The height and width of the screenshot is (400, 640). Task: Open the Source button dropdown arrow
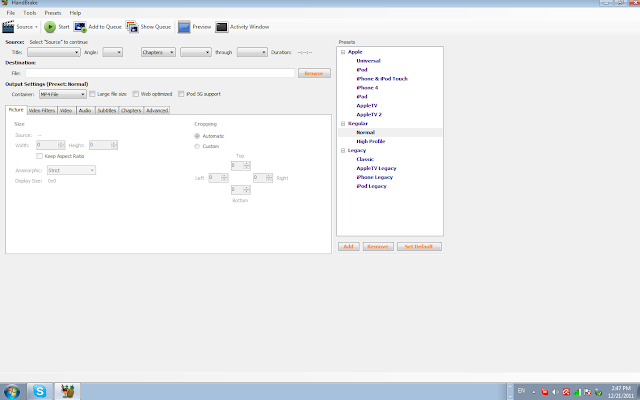(x=36, y=27)
